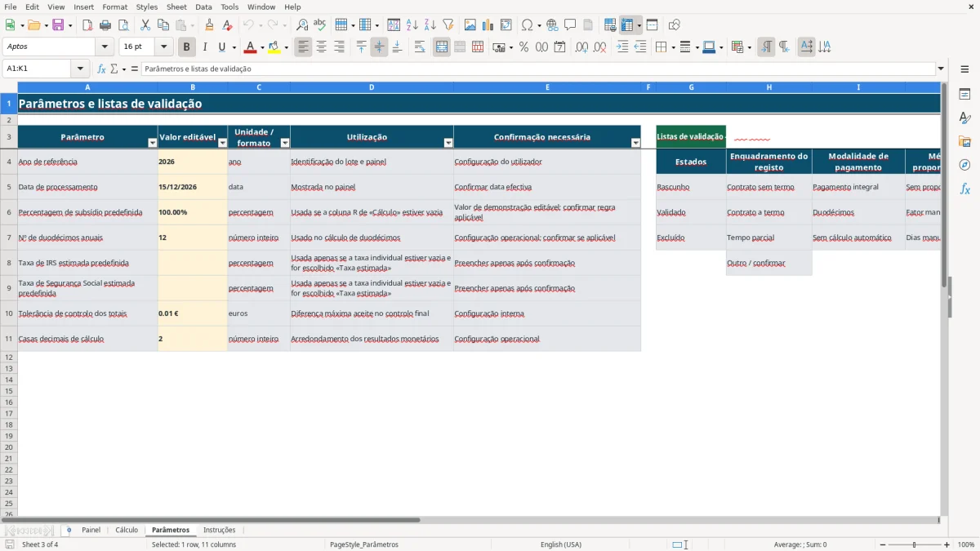
Task: Switch to the Cálculo sheet tab
Action: [x=127, y=530]
